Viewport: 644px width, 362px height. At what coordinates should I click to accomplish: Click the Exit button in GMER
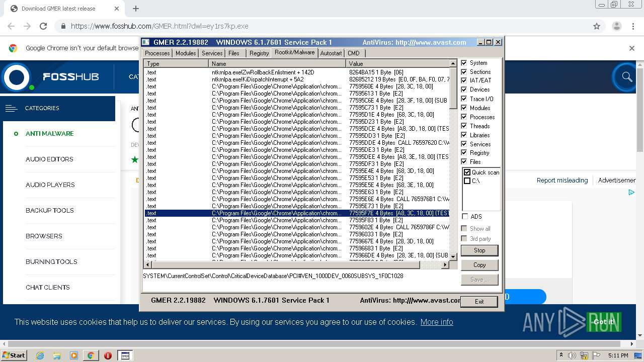coord(479,302)
